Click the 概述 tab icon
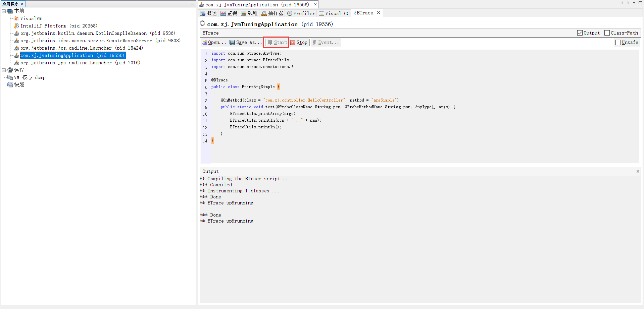 coord(203,13)
